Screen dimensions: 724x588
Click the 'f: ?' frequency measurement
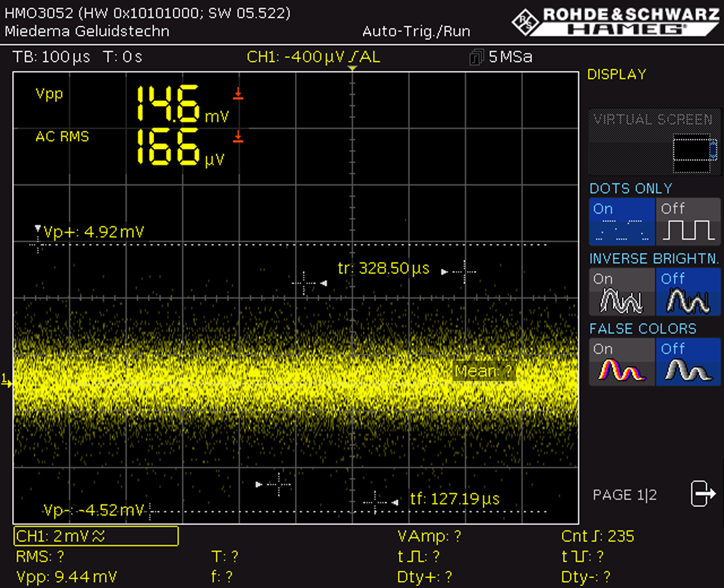pyautogui.click(x=222, y=577)
